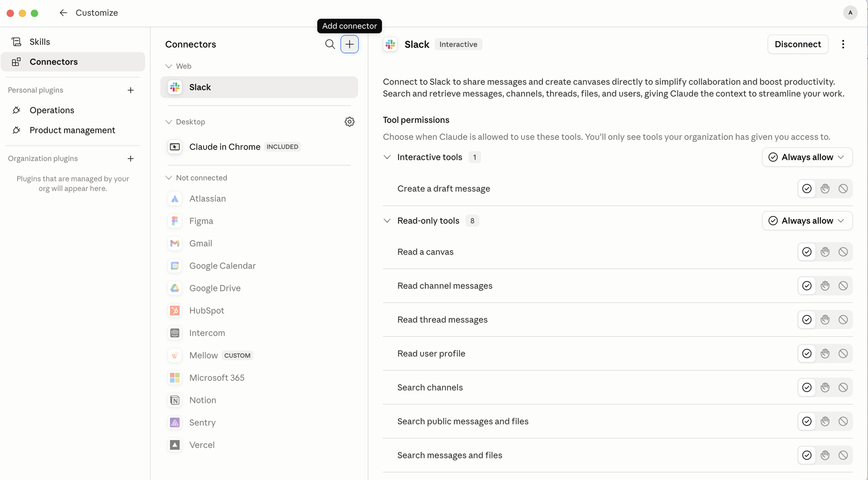
Task: Open Read-only tools Always allow dropdown
Action: click(807, 221)
